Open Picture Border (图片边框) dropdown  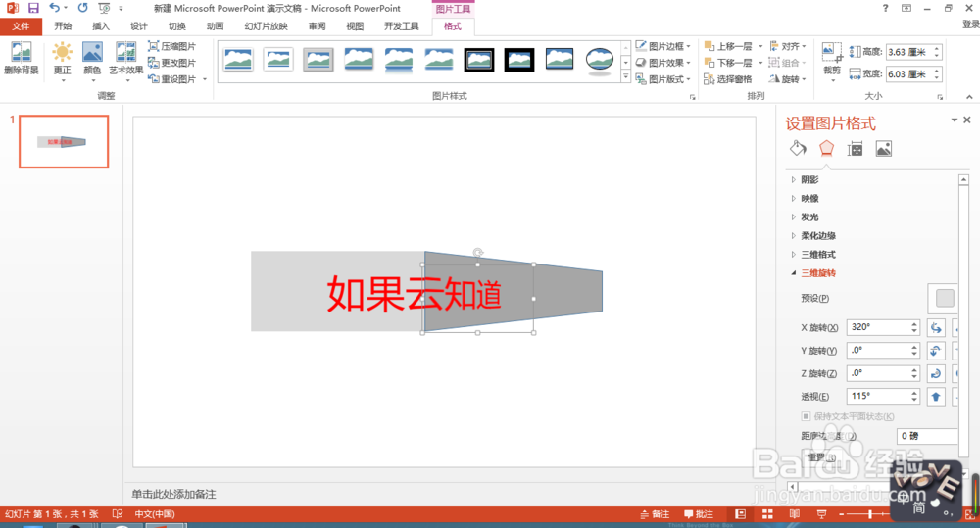tap(663, 46)
